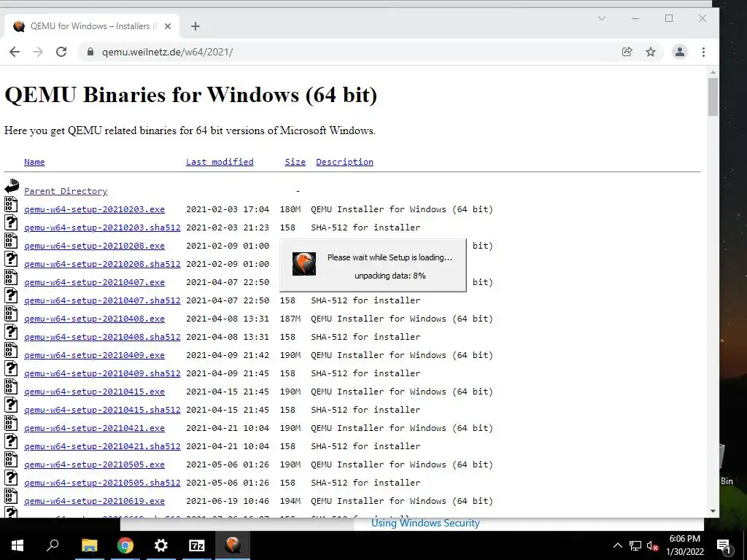Screen dimensions: 747x560
Task: Download qemu-w64-setup-20210408.exe
Action: tap(94, 319)
